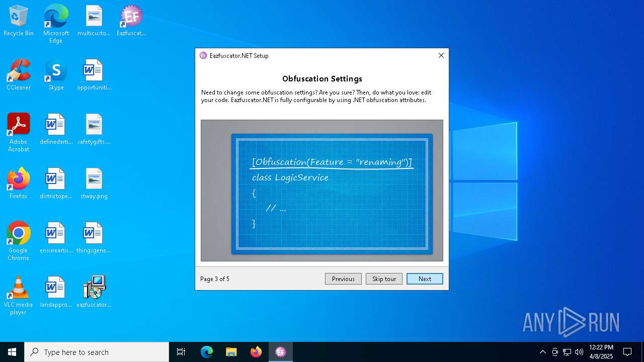Select the definedarti... Word document
The width and height of the screenshot is (644, 362).
pos(56,129)
